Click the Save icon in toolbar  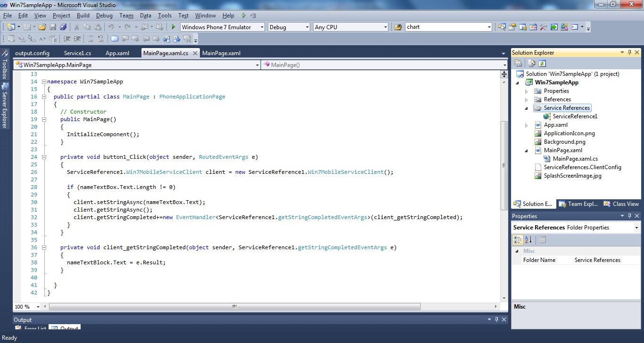53,27
